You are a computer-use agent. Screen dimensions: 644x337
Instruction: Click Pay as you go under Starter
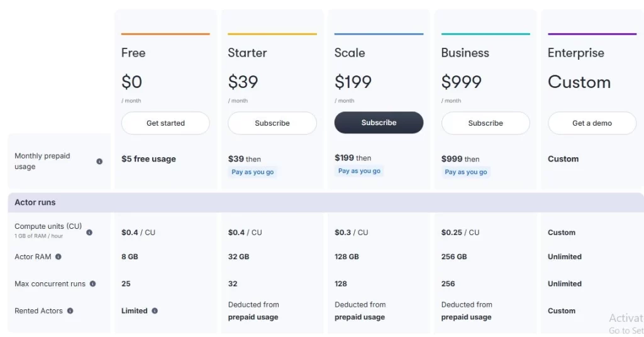[x=253, y=172]
